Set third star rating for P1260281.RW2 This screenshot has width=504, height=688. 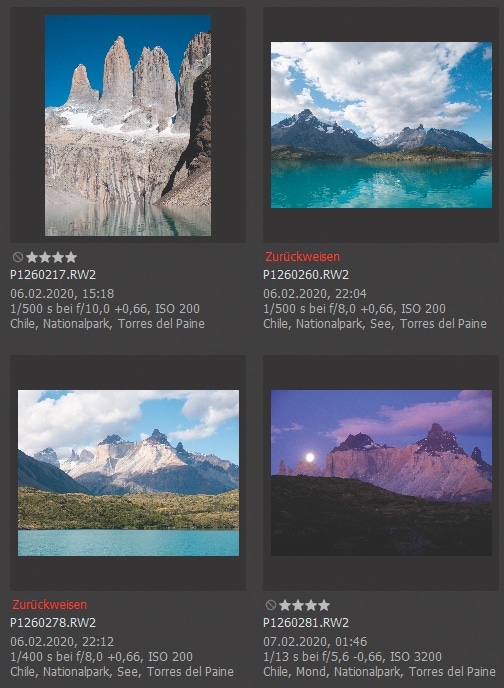tap(311, 606)
